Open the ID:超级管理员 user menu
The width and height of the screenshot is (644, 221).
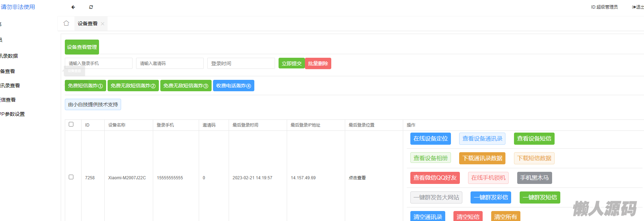tap(604, 7)
